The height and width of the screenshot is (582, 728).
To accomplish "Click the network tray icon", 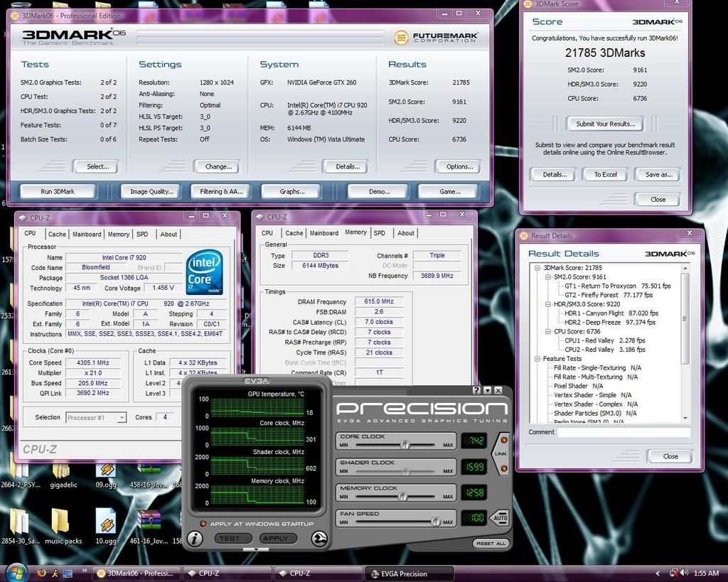I will (x=674, y=573).
